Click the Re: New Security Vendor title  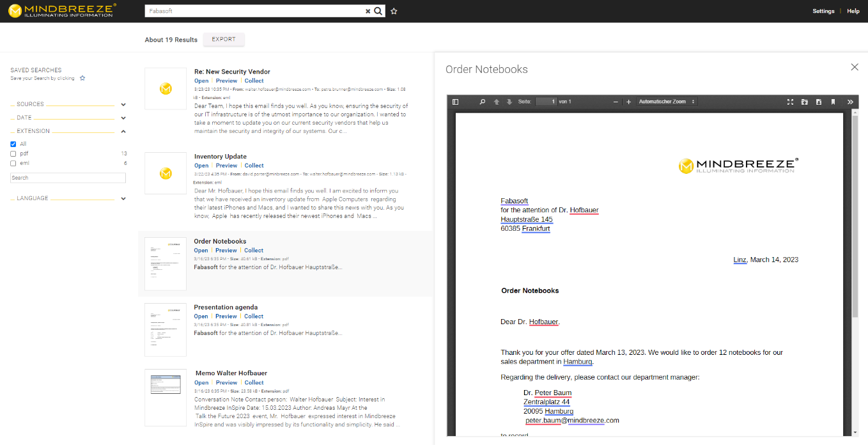[232, 72]
